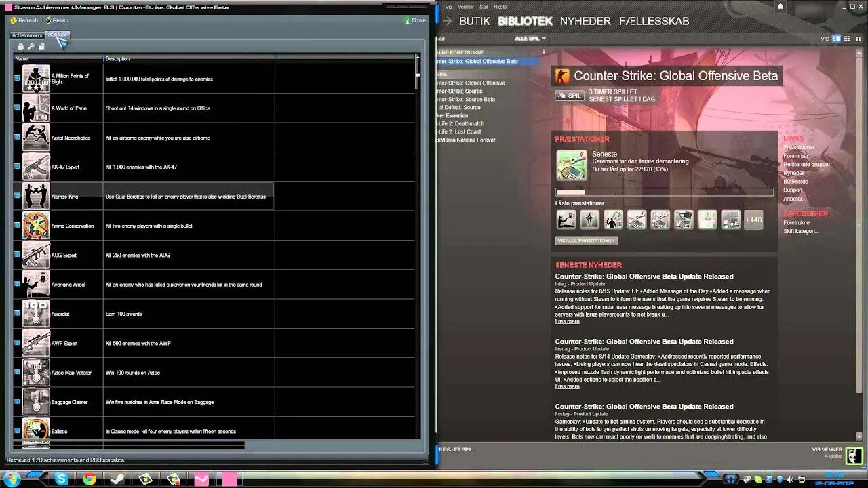Click Skift kategori link
The image size is (868, 488).
(x=801, y=231)
